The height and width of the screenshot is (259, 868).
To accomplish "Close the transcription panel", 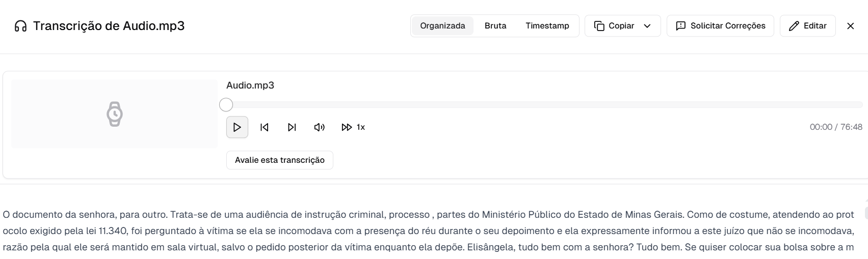I will (850, 26).
